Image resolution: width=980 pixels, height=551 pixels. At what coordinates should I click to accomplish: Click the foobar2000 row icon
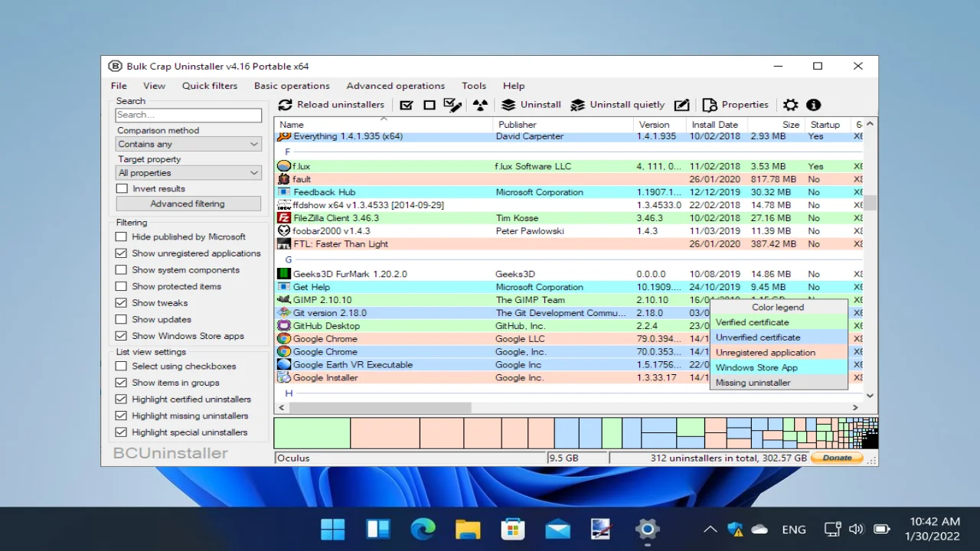(284, 231)
